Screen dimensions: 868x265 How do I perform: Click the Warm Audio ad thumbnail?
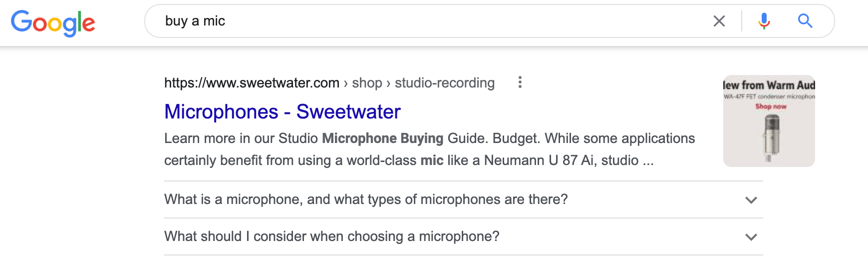click(x=769, y=121)
